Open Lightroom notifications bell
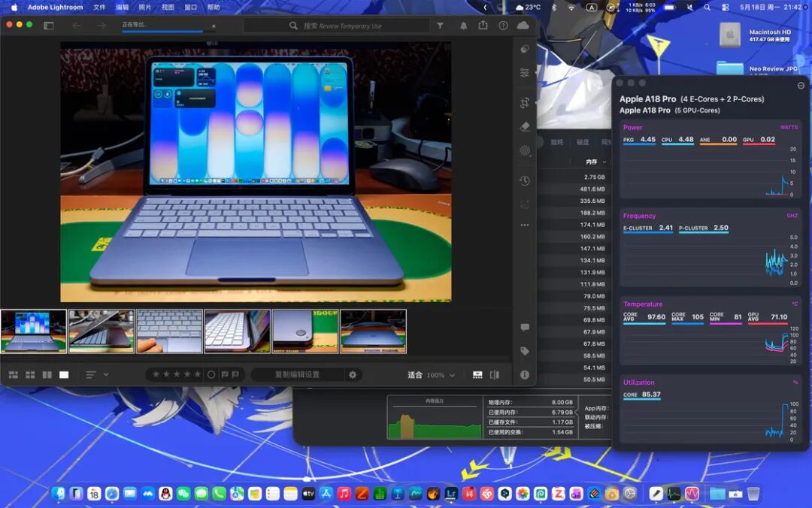 pos(463,26)
